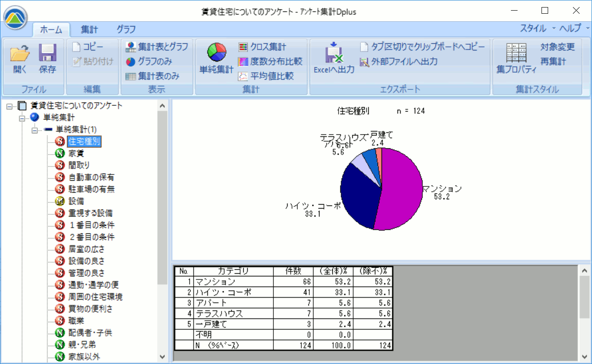Switch to 集計表のみ display

pos(152,76)
